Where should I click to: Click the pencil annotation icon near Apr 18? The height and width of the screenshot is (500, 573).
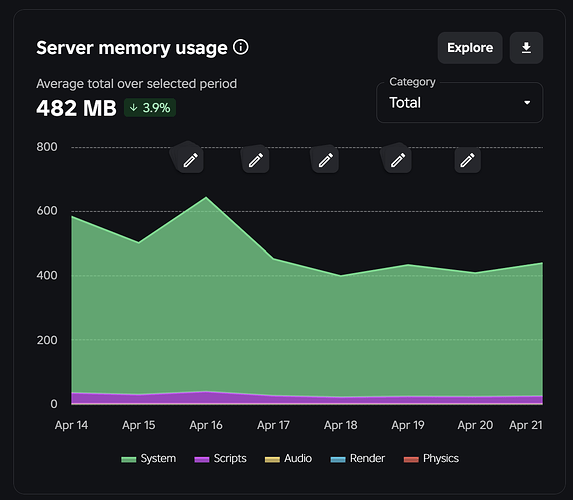325,160
